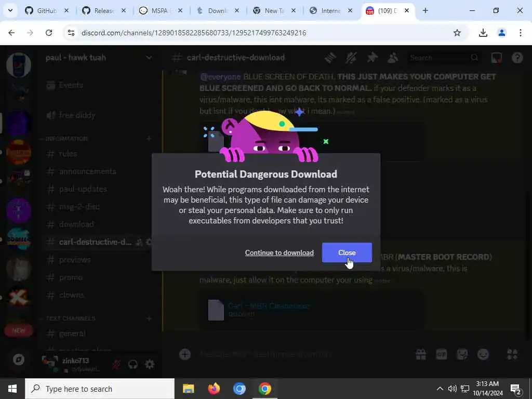
Task: Bookmark this page with the star icon
Action: pyautogui.click(x=457, y=33)
